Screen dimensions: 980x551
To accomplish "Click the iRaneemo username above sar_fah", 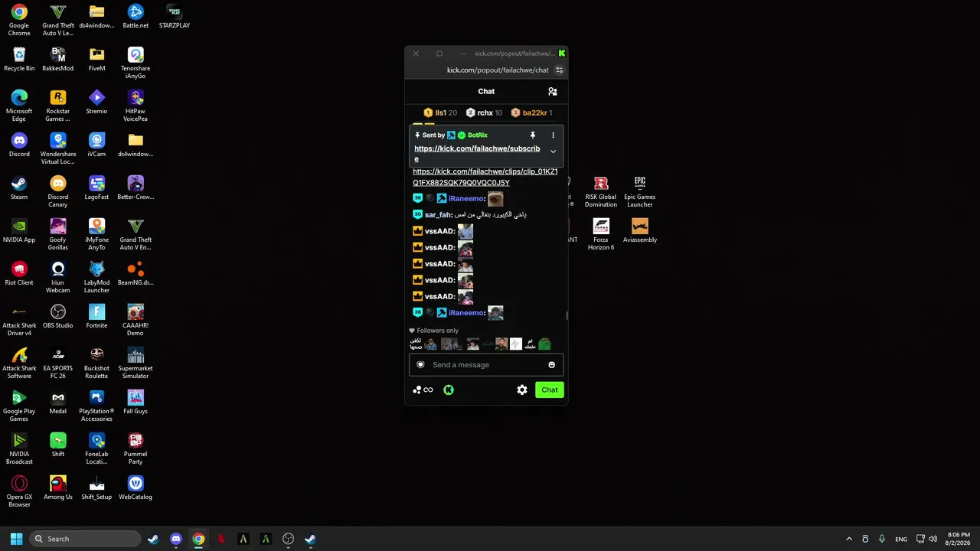I will (x=466, y=199).
